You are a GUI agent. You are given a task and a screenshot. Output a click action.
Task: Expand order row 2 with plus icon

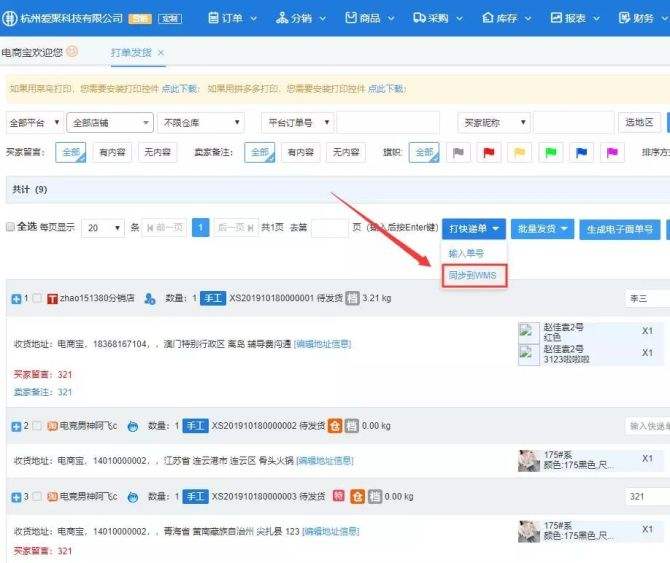click(16, 426)
